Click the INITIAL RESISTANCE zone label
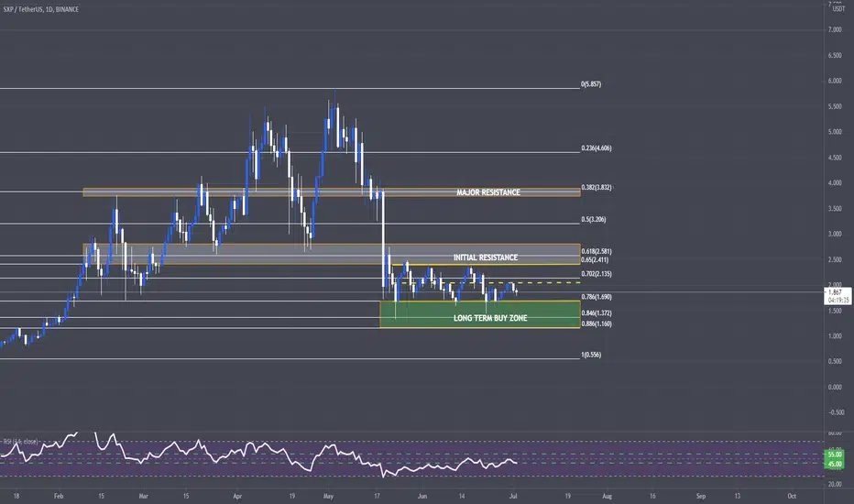This screenshot has height=504, width=854. [486, 257]
